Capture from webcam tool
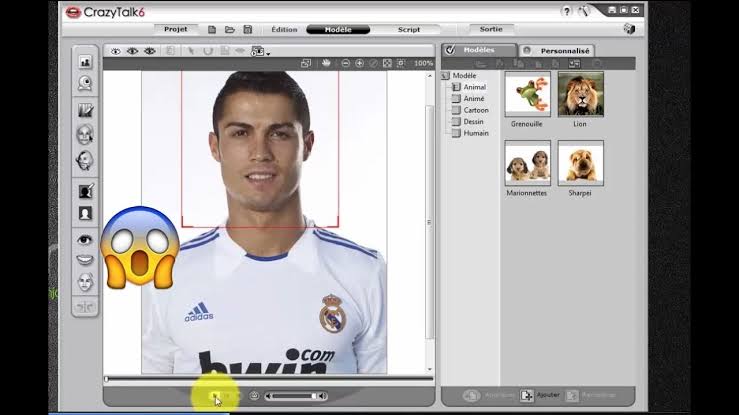The image size is (739, 415). tap(85, 83)
